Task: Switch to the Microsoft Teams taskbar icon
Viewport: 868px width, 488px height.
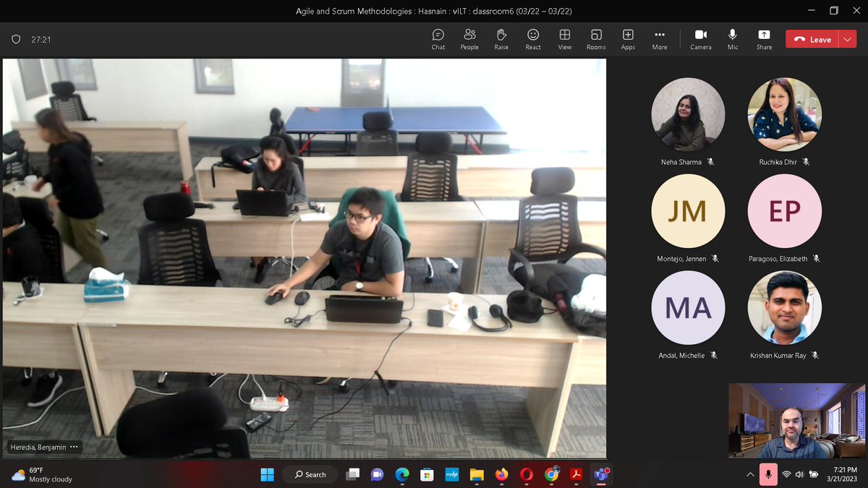Action: click(x=601, y=474)
